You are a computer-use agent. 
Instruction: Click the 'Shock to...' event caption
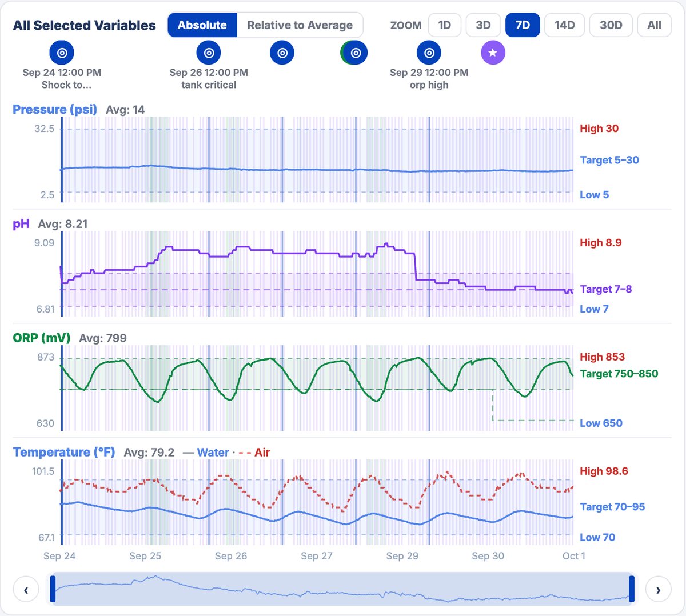pyautogui.click(x=66, y=85)
